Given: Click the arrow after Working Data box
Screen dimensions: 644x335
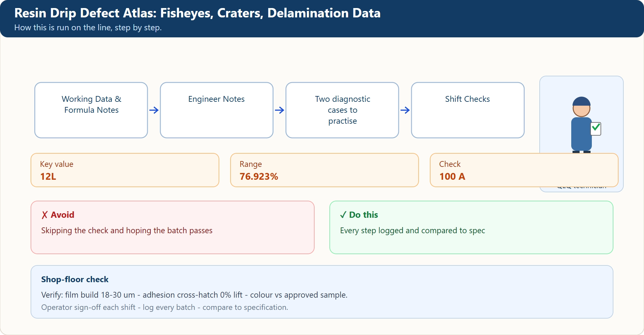Looking at the screenshot, I should point(154,110).
